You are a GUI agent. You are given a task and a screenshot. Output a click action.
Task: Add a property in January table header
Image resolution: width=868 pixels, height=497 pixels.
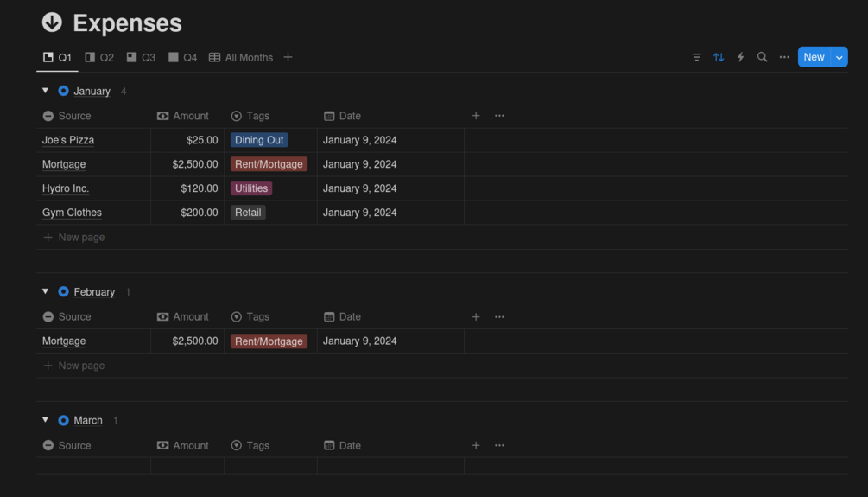pos(476,116)
